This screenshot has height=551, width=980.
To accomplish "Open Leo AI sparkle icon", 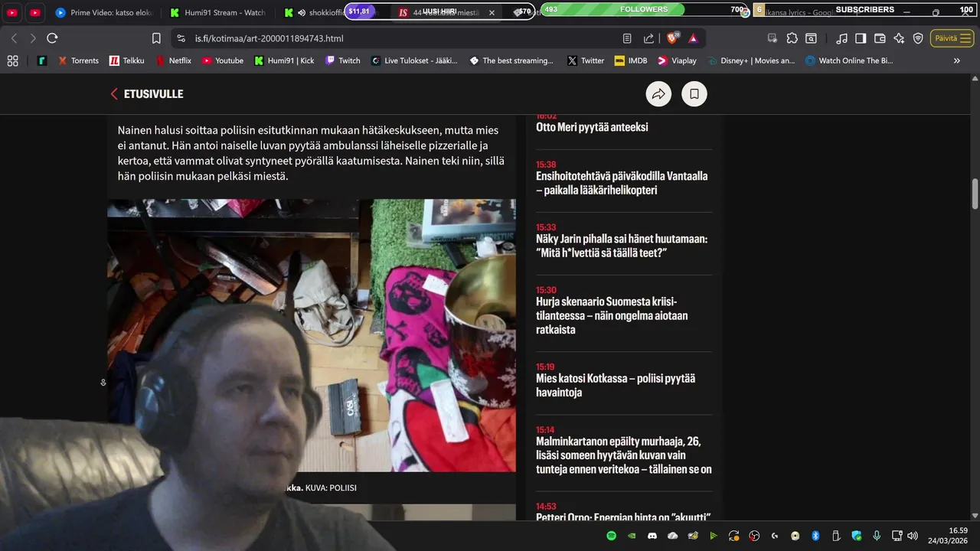I will pos(899,38).
